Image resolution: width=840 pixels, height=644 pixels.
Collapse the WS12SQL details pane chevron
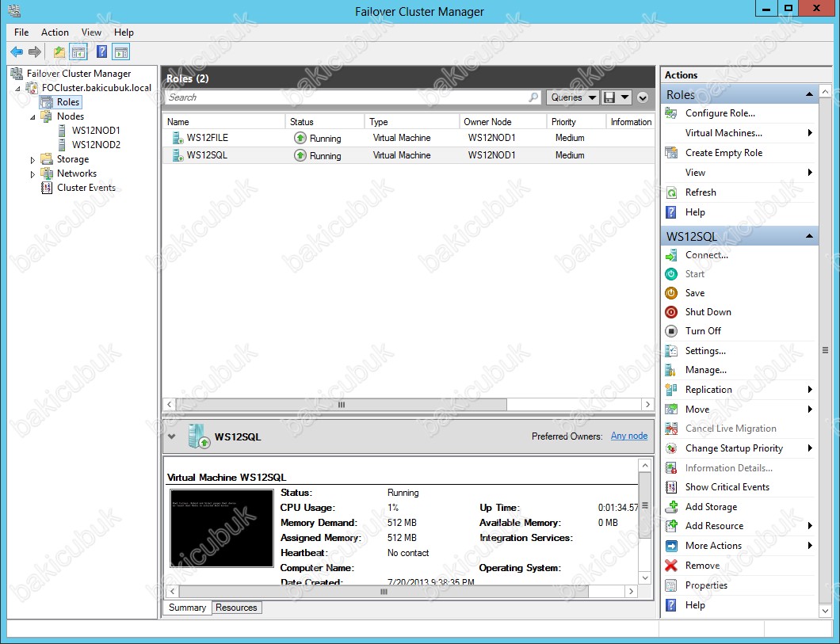(x=172, y=436)
